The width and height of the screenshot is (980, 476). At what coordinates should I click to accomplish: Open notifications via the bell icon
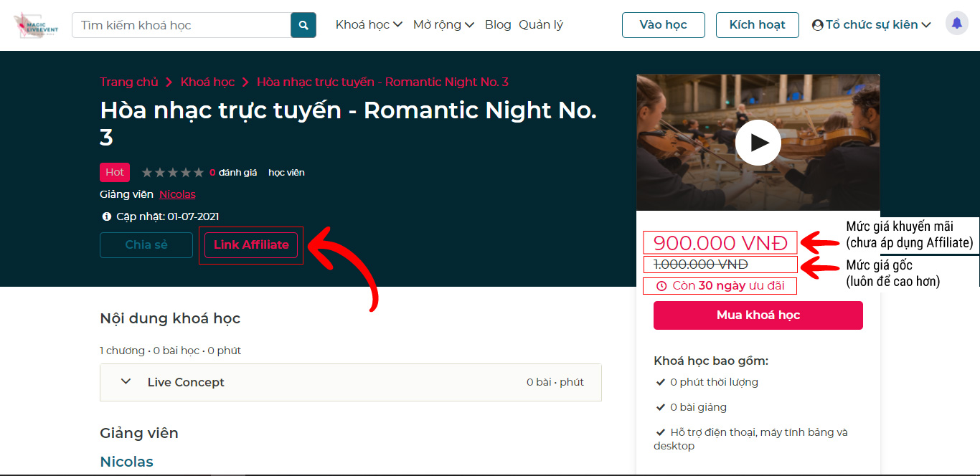(x=956, y=24)
